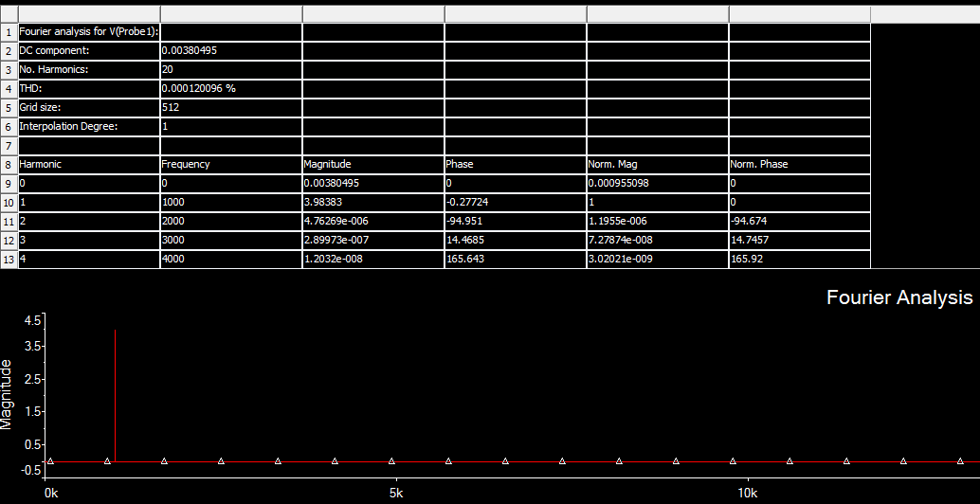The width and height of the screenshot is (980, 504).
Task: Click the magnitude cell 2.89973e-007
Action: click(x=373, y=240)
